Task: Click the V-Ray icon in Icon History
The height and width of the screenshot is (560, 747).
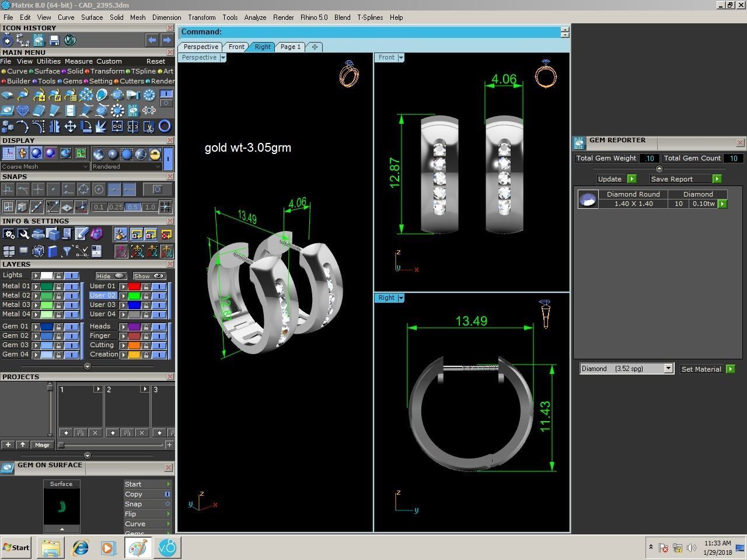Action: [x=70, y=40]
